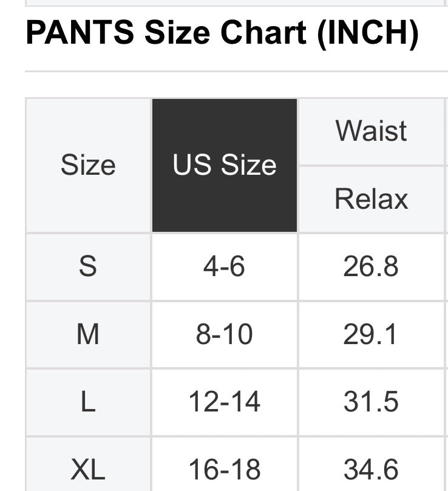Click the Relax sub-header cell
448x491 pixels.
coord(371,199)
